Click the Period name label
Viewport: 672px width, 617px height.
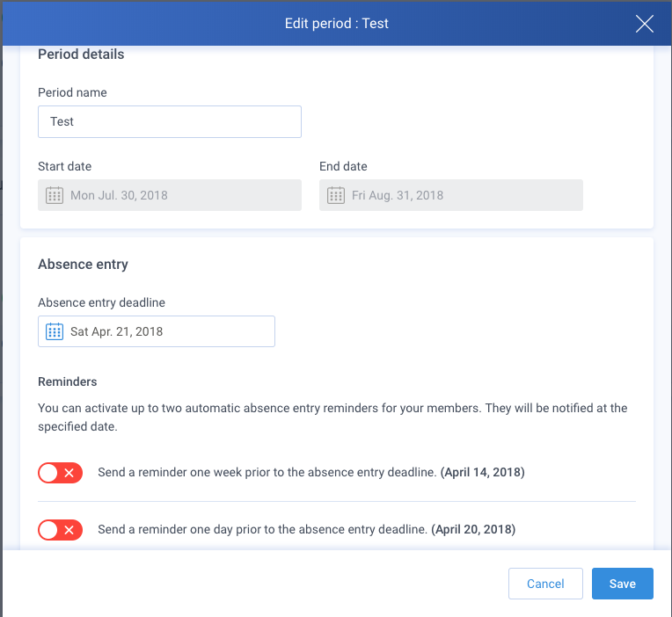click(x=72, y=92)
